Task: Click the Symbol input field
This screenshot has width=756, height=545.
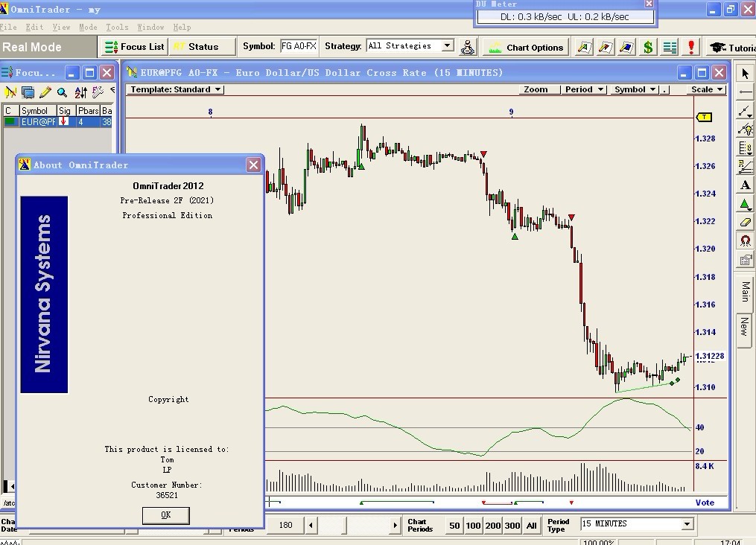Action: click(299, 46)
